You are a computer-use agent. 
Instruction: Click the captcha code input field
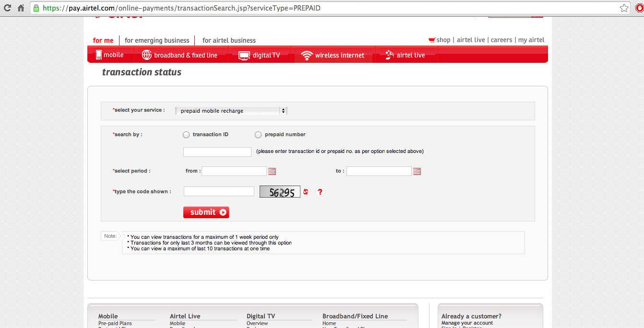click(x=219, y=191)
